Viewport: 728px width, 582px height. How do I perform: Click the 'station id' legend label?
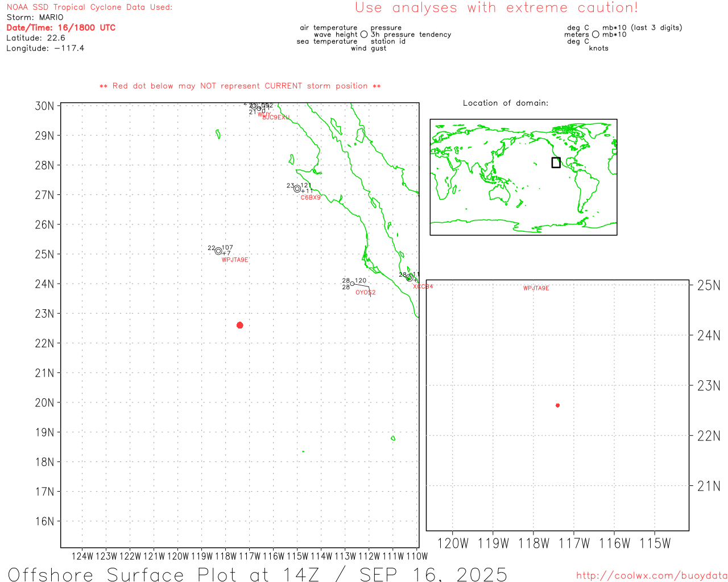pyautogui.click(x=388, y=41)
